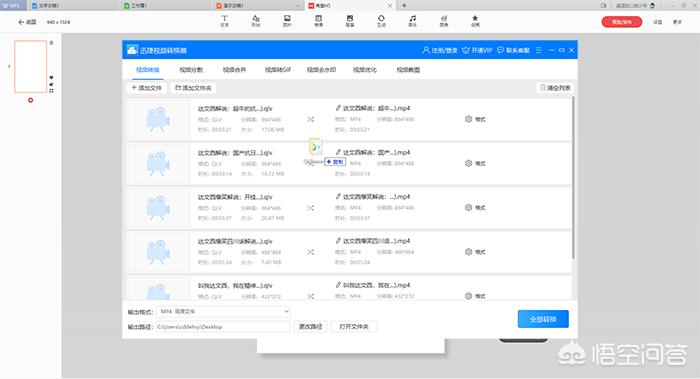This screenshot has height=379, width=700.
Task: Click the red preview/publish button
Action: click(621, 22)
